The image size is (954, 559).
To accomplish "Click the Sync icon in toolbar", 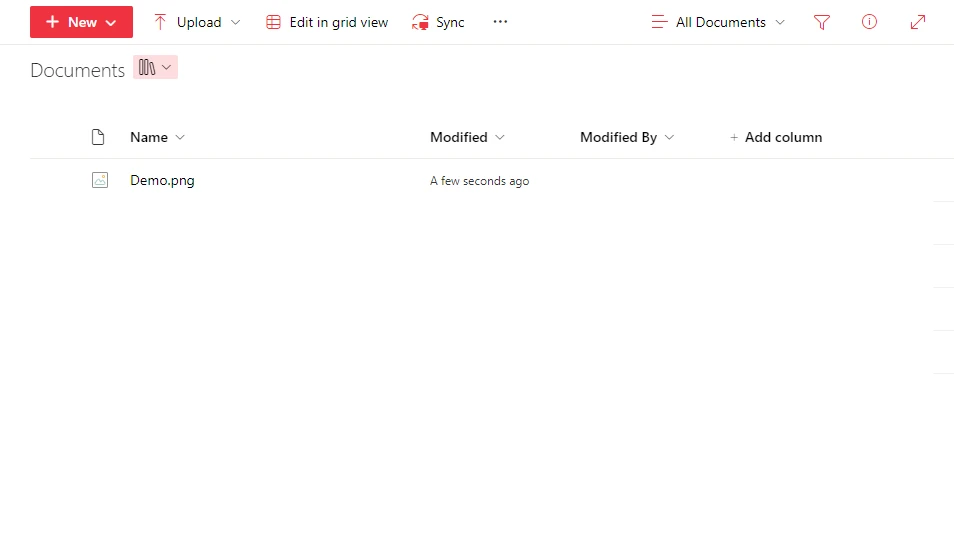I will point(421,22).
